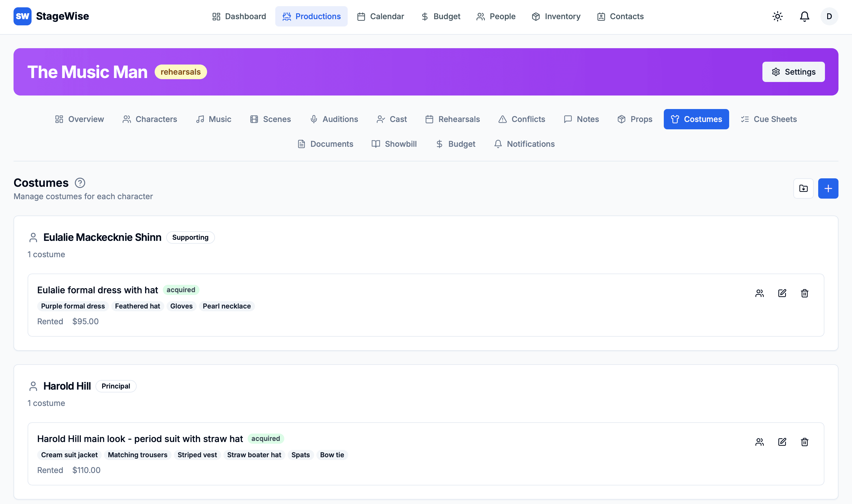Edit the Eulalie formal dress costume

coord(782,293)
